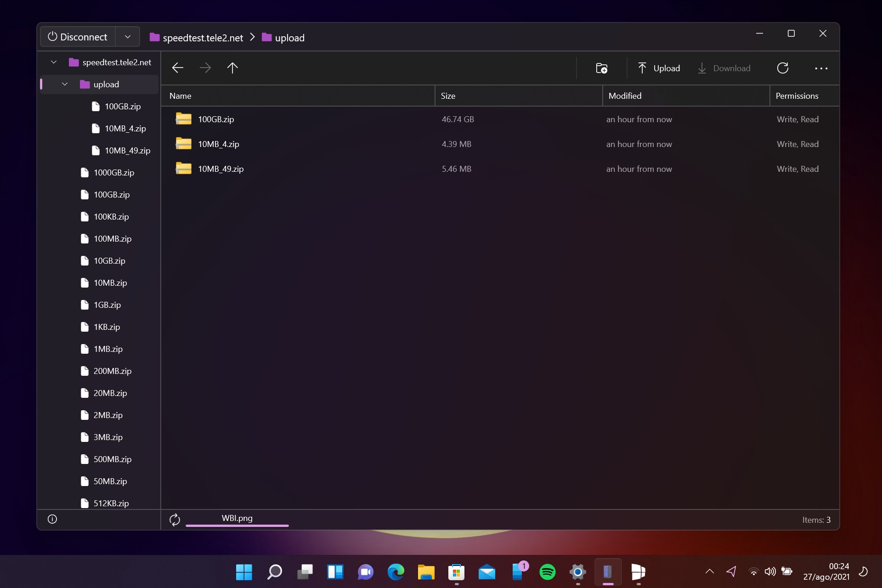This screenshot has width=882, height=588.
Task: Select the 10MB_49.zip row in file list
Action: tap(500, 169)
